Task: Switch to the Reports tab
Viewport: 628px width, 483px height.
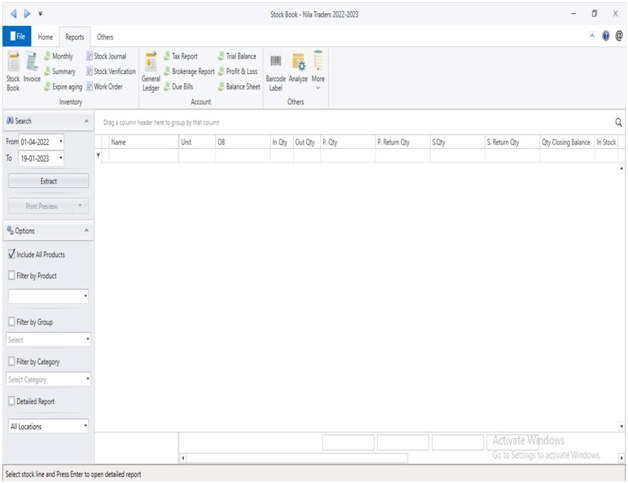Action: coord(75,37)
